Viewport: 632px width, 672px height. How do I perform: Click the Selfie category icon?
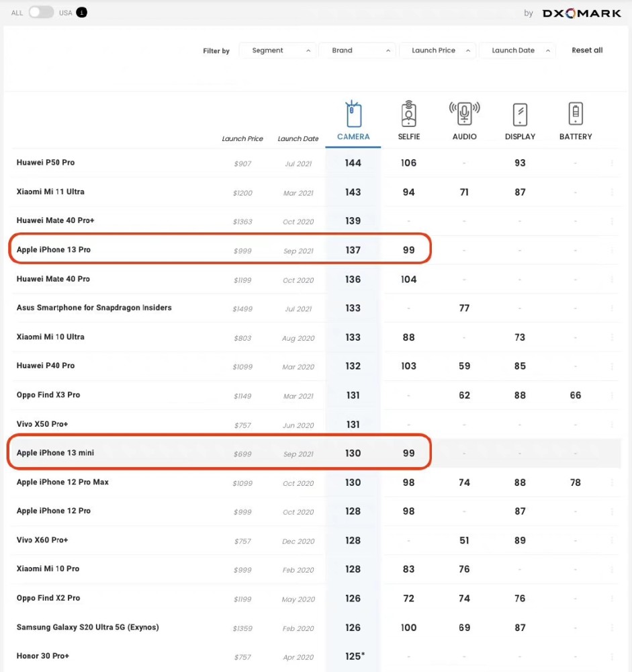pyautogui.click(x=408, y=114)
